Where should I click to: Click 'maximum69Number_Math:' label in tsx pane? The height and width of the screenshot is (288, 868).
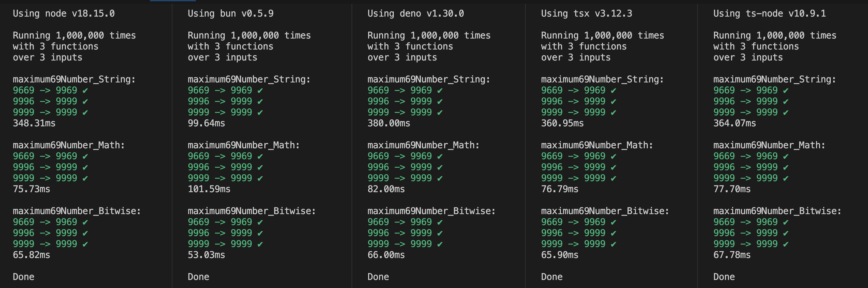tap(598, 145)
